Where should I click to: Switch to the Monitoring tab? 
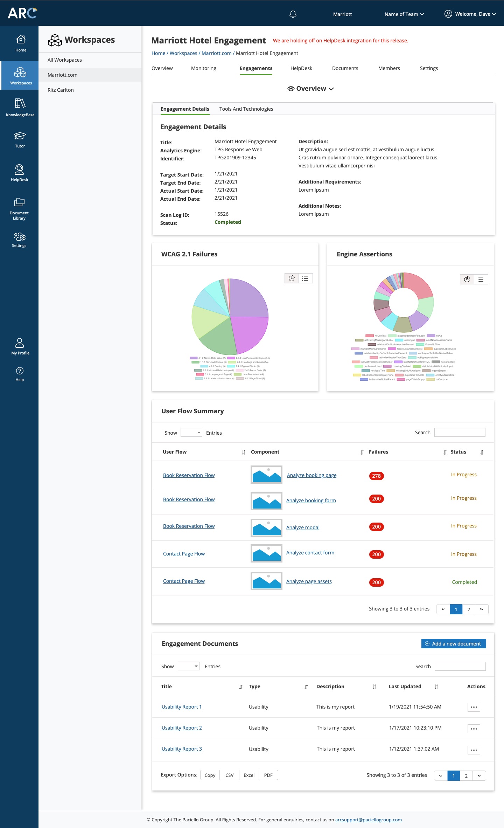203,68
